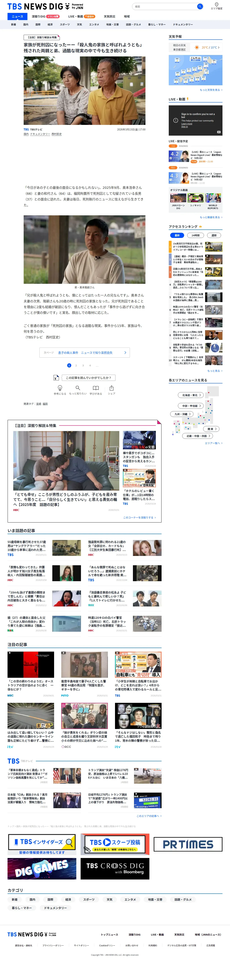Click the シェア share icon
Image resolution: width=230 pixels, height=980 pixels.
click(x=111, y=388)
